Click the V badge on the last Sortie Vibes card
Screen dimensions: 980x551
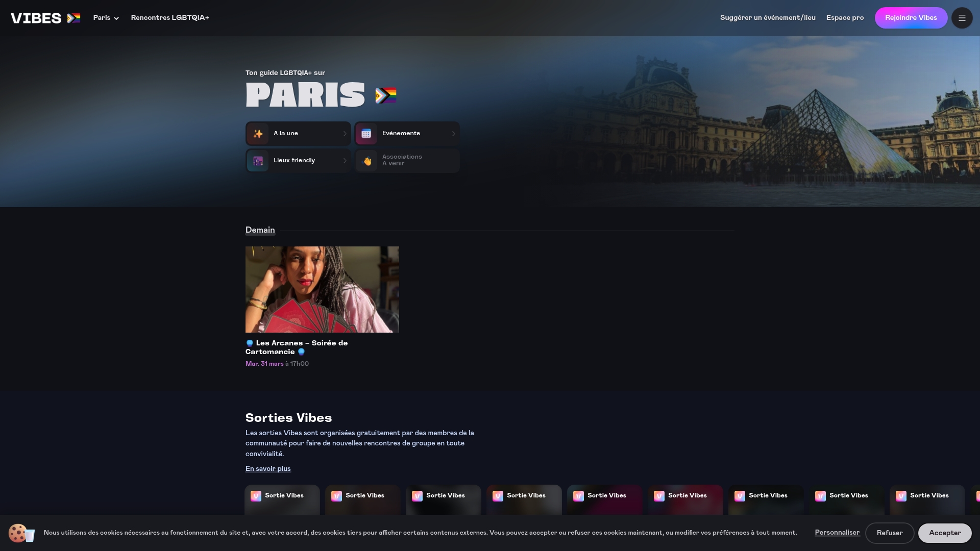[x=901, y=495]
